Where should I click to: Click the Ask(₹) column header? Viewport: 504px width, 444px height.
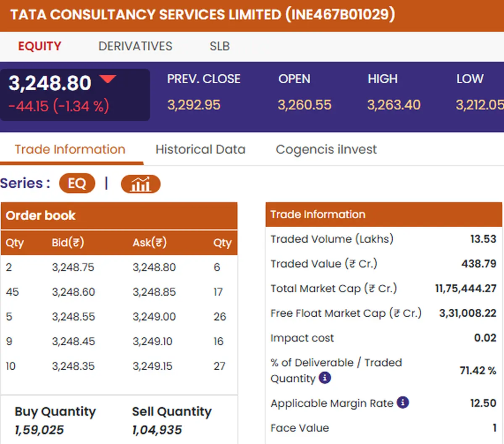150,242
